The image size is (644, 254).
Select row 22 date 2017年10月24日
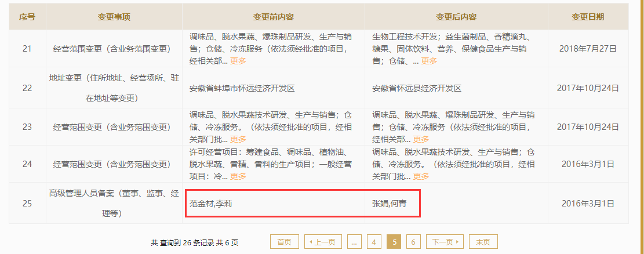click(588, 88)
